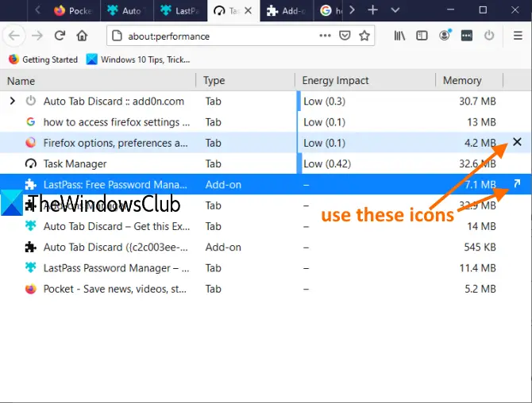Image resolution: width=532 pixels, height=403 pixels.
Task: Open page actions three-dot menu
Action: [325, 35]
